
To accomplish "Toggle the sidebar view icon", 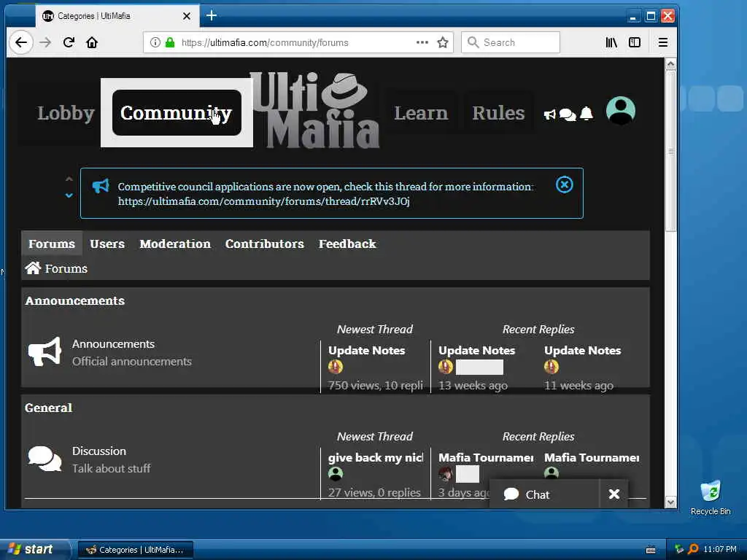I will coord(635,42).
